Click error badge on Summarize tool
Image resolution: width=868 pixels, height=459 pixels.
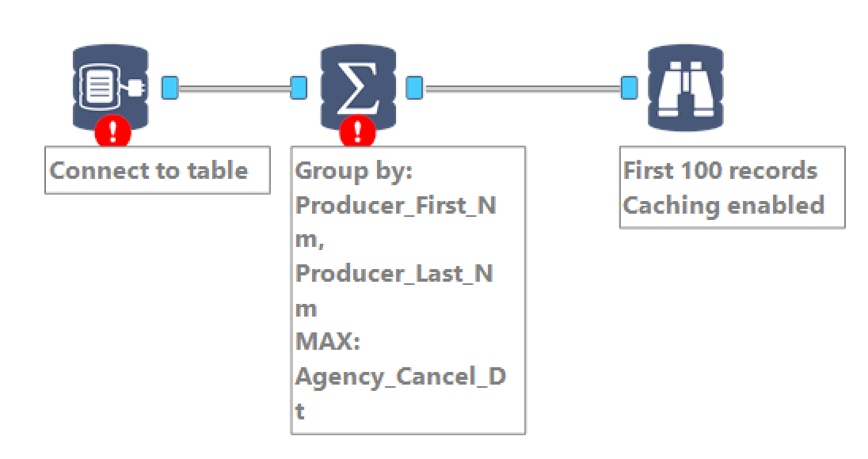tap(357, 131)
